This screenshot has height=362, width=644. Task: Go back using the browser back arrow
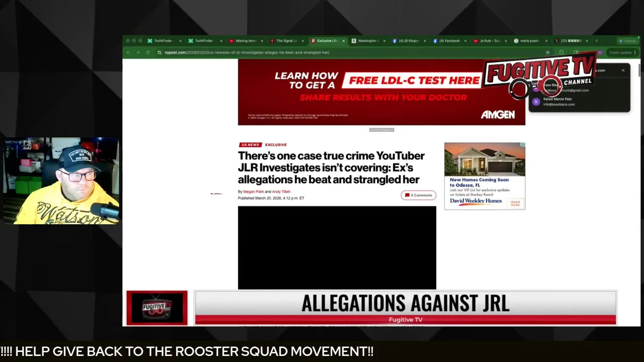pyautogui.click(x=128, y=52)
